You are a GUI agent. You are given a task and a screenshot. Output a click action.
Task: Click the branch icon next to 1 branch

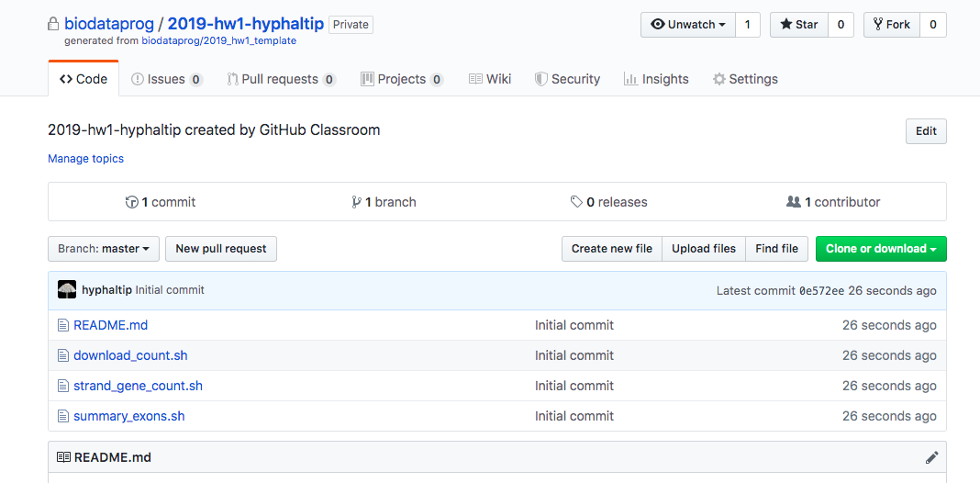(x=356, y=202)
